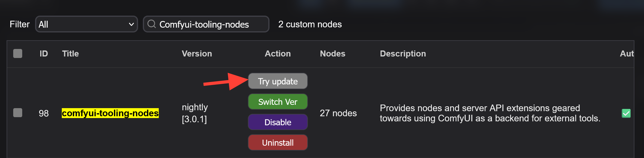Sort by the Nodes column header
This screenshot has height=158, width=644.
tap(333, 53)
